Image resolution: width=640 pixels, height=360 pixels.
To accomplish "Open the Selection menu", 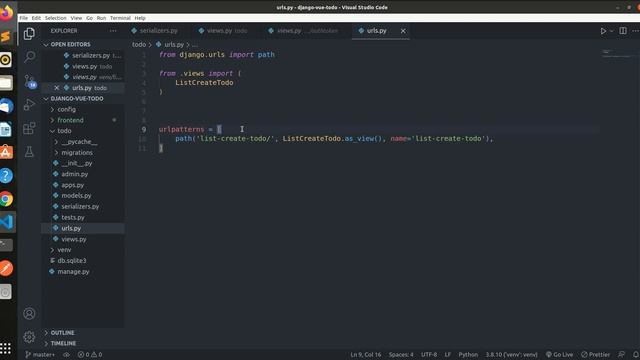I will coord(56,18).
